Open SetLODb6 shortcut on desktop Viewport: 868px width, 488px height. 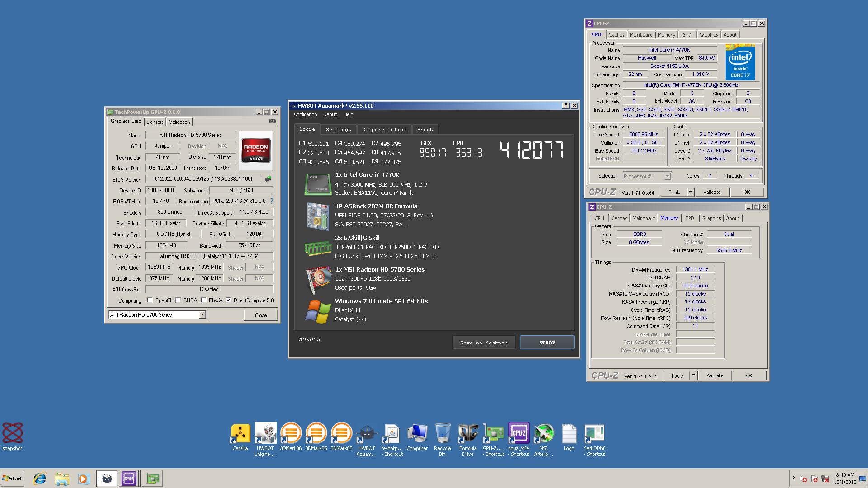[x=594, y=440]
